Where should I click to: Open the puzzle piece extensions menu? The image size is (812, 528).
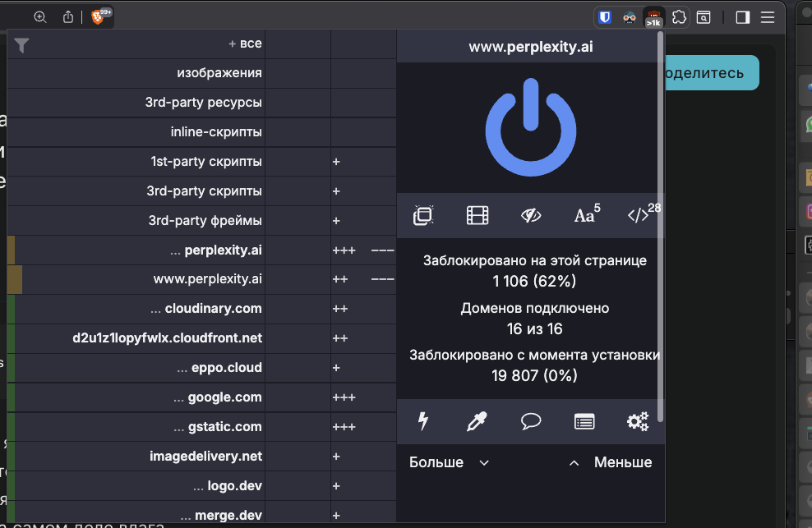coord(679,16)
